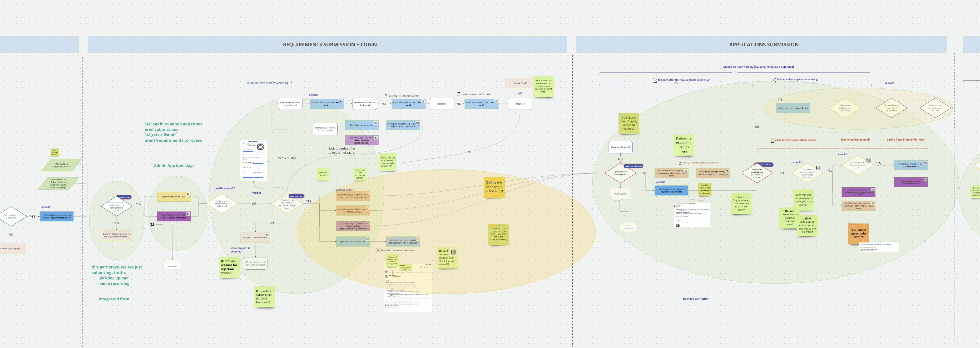Click hourglass icon beside '5 working days after first email'
The image size is (980, 348).
tap(458, 94)
